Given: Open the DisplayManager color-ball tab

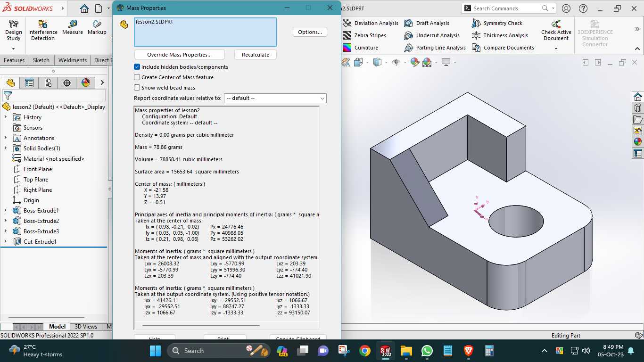Looking at the screenshot, I should tap(86, 83).
